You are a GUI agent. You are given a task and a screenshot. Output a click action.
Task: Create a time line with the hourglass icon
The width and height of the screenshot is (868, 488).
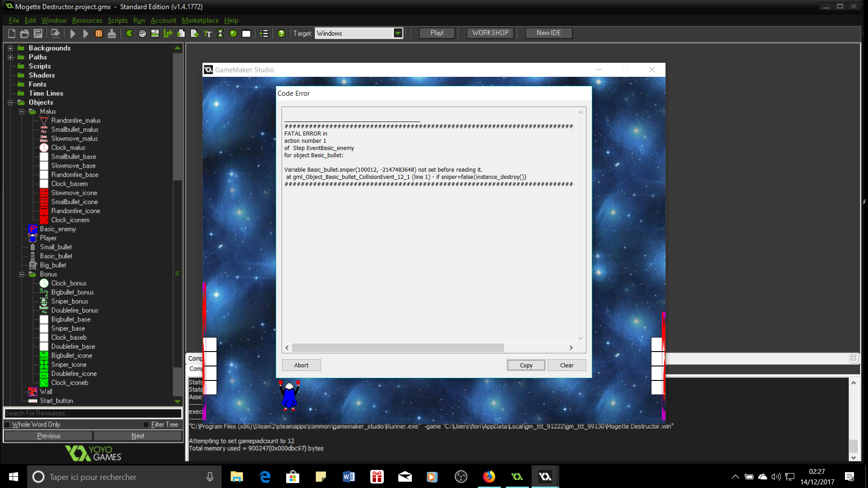pos(220,33)
